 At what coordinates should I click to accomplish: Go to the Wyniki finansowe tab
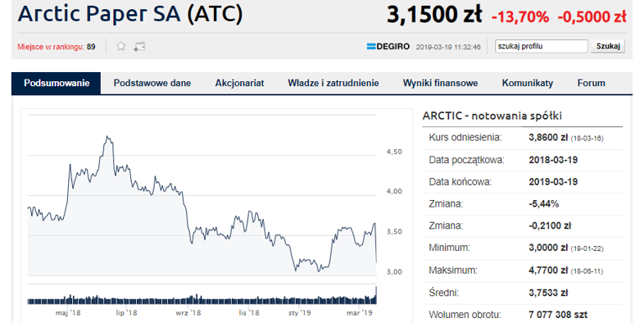click(x=440, y=83)
